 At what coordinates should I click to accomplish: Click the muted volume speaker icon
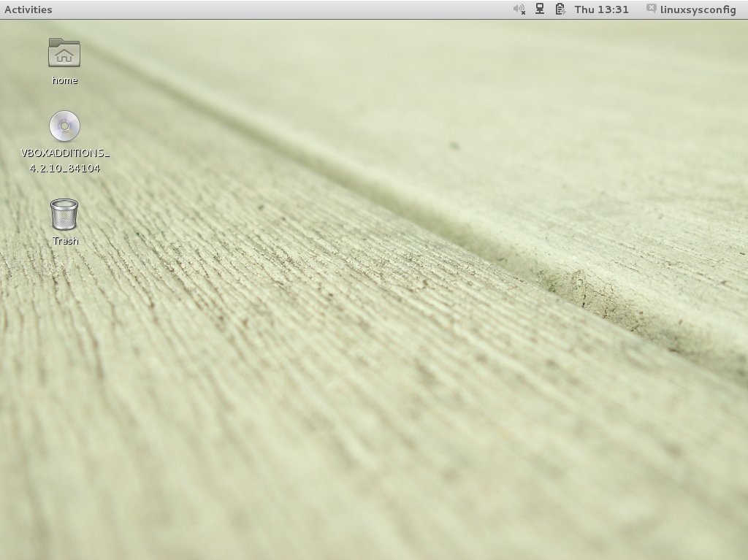519,9
